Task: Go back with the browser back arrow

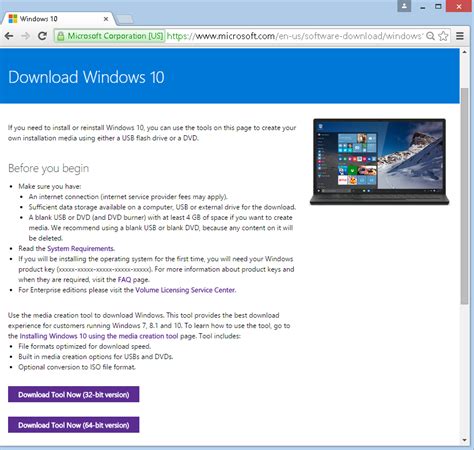Action: (x=9, y=36)
